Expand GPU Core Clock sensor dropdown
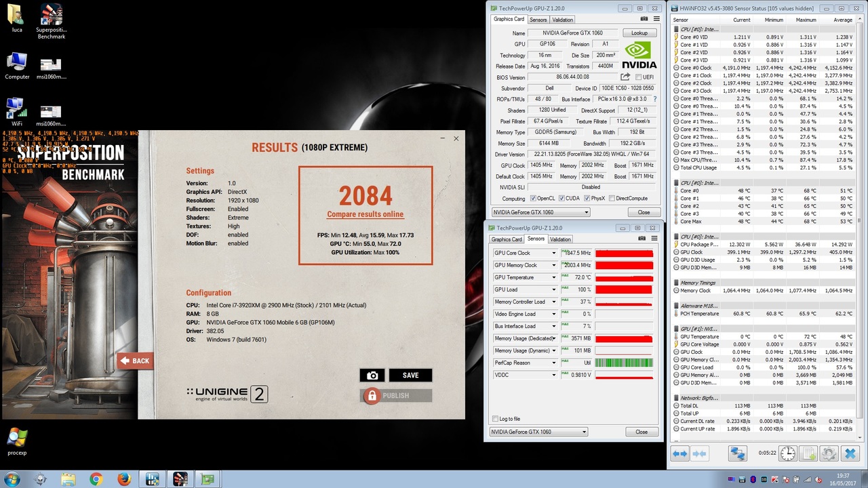The image size is (868, 488). pos(553,253)
